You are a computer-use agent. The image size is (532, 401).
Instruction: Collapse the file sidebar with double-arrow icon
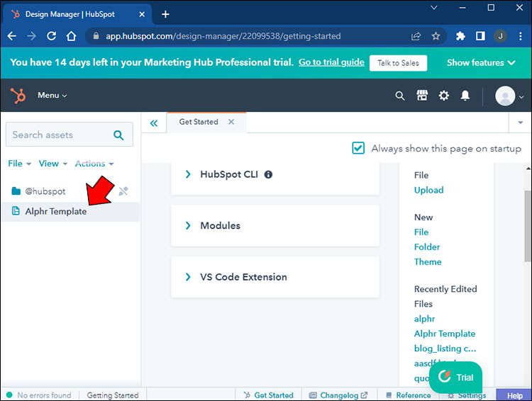coord(154,123)
